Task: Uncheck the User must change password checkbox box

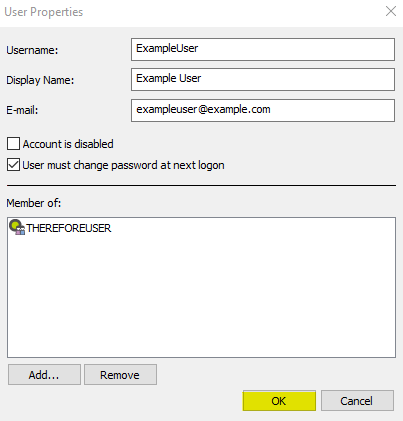Action: pyautogui.click(x=13, y=165)
